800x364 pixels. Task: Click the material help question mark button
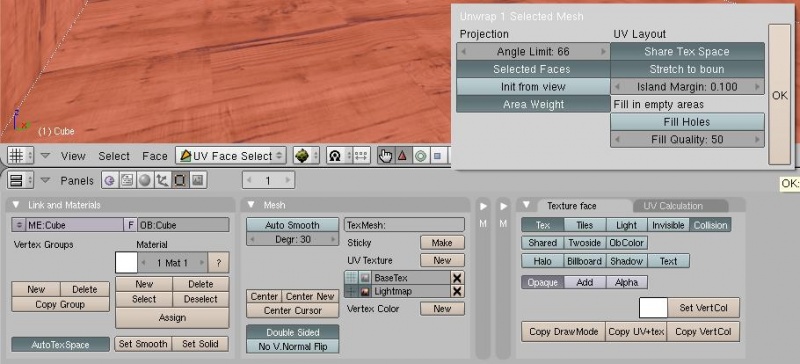coord(218,263)
